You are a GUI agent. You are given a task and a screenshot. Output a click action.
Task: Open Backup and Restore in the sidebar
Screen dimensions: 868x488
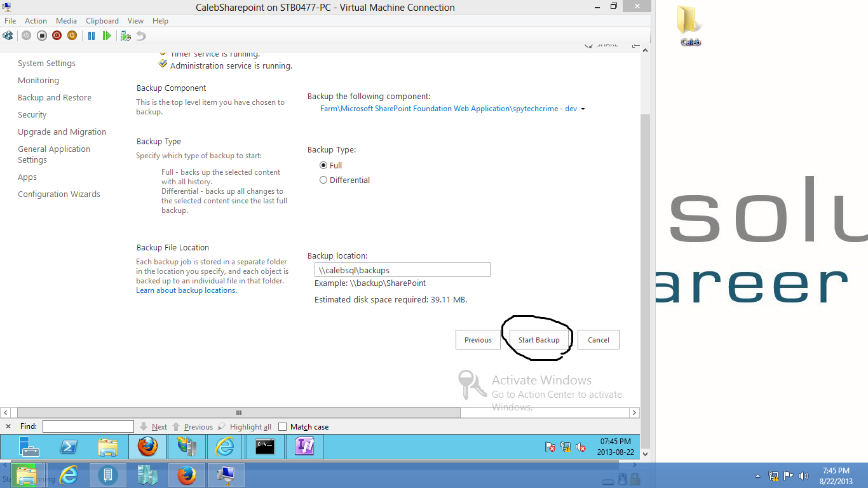(55, 98)
